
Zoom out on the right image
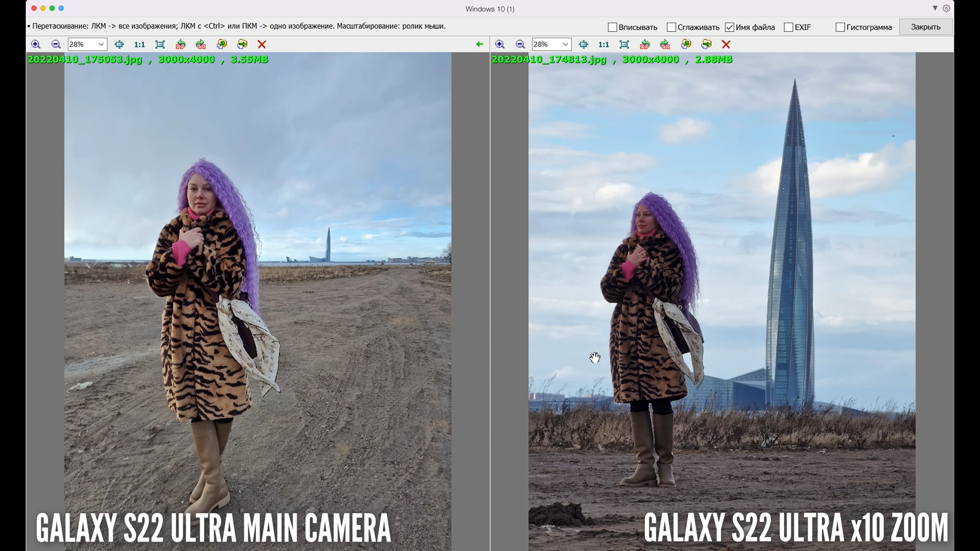(x=520, y=44)
